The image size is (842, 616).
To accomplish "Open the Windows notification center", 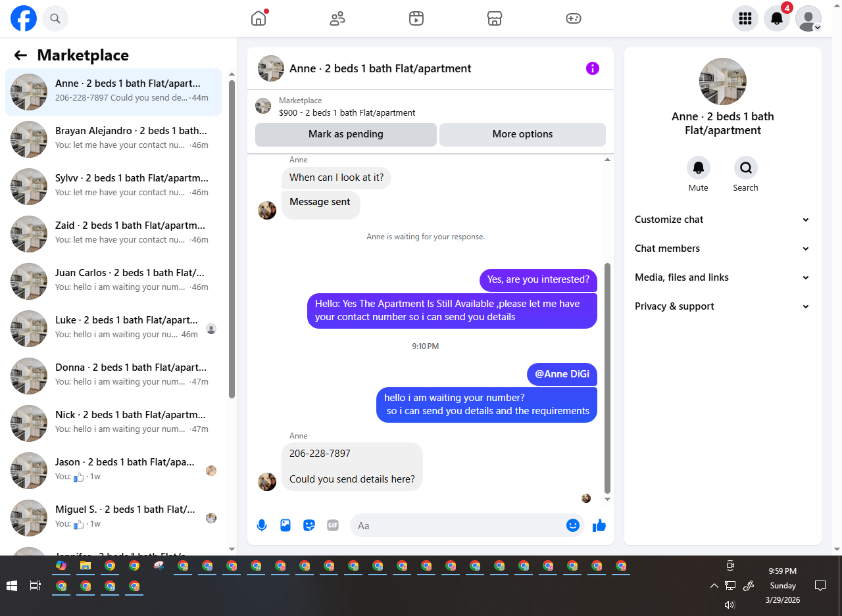I will click(820, 585).
